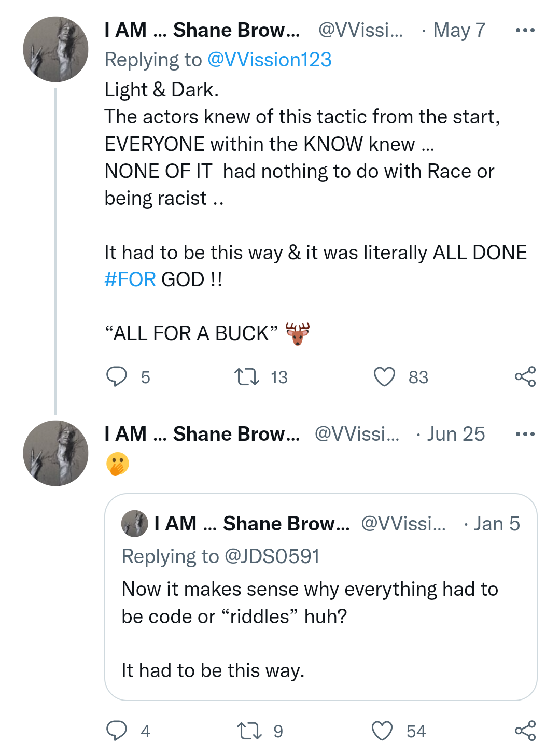This screenshot has height=756, width=560.
Task: Open author name on Jun 25 tweet
Action: tap(202, 435)
